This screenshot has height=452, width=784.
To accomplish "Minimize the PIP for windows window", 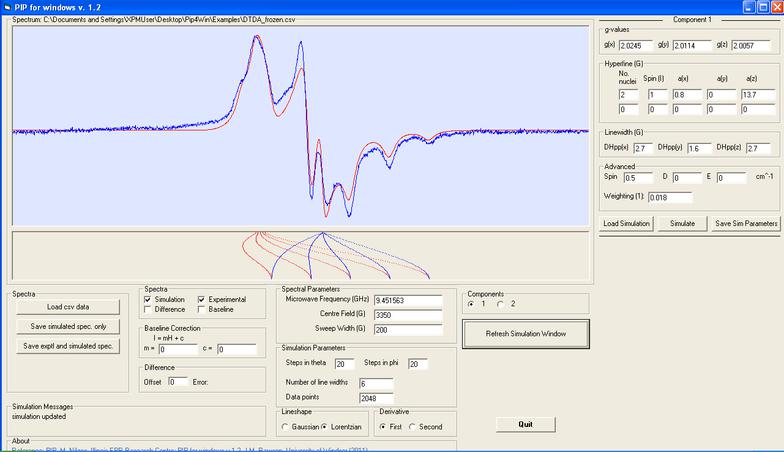I will click(x=748, y=7).
